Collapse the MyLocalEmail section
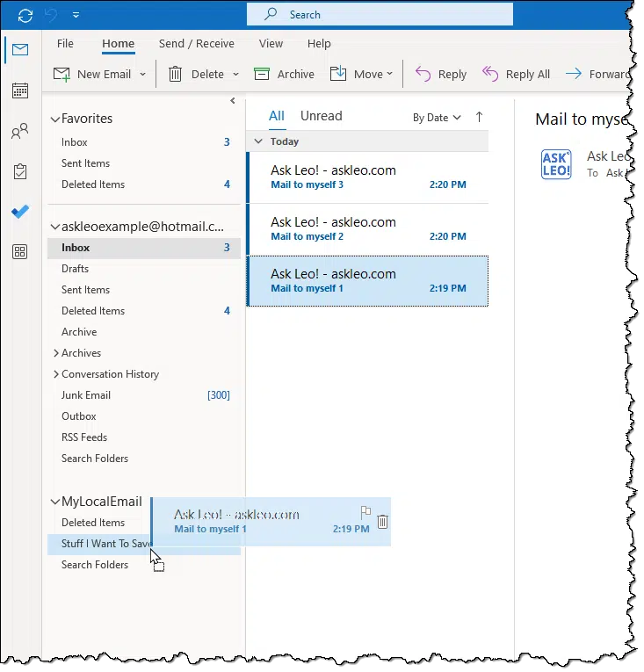The width and height of the screenshot is (644, 672). click(54, 502)
